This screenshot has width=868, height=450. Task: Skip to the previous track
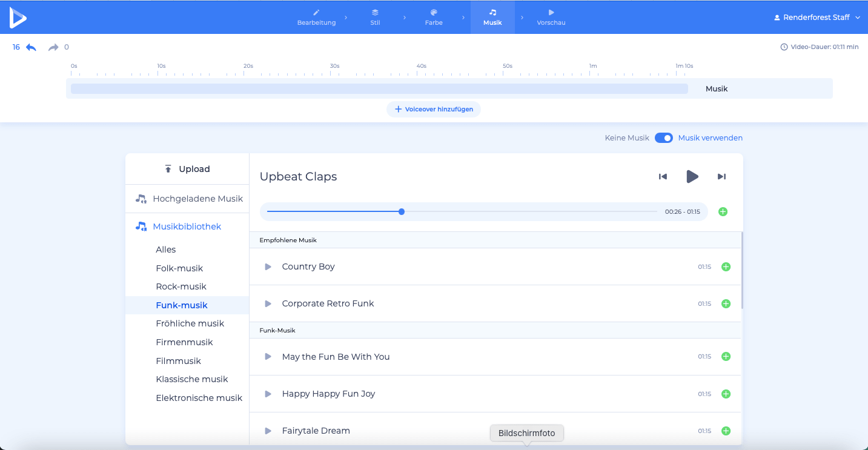click(663, 177)
